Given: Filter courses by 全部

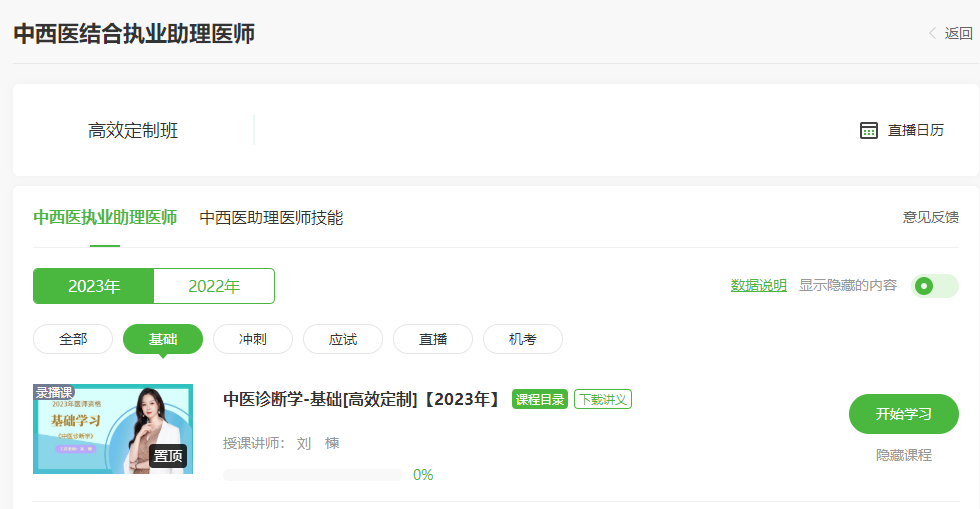Looking at the screenshot, I should (x=73, y=339).
